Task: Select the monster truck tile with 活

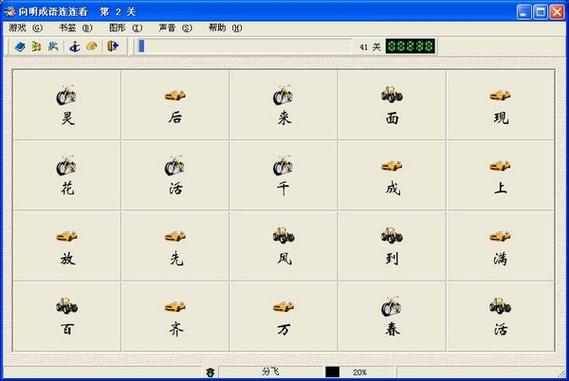Action: coord(500,316)
